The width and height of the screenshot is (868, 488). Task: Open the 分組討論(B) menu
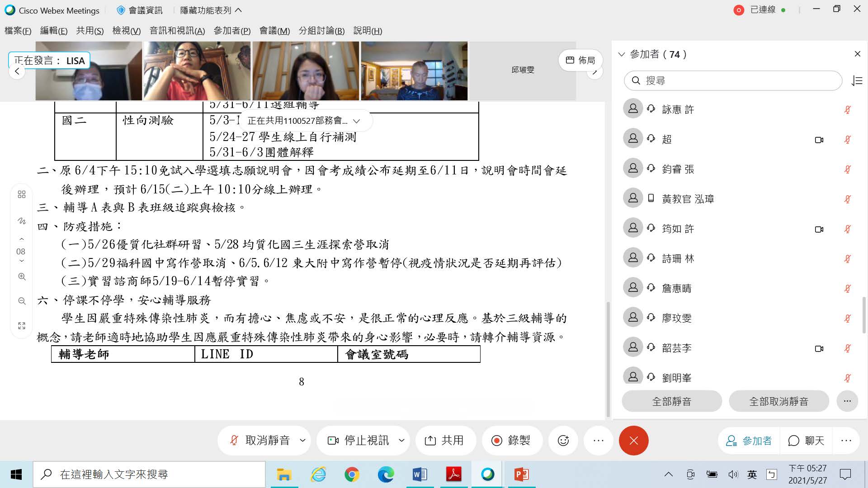tap(321, 31)
